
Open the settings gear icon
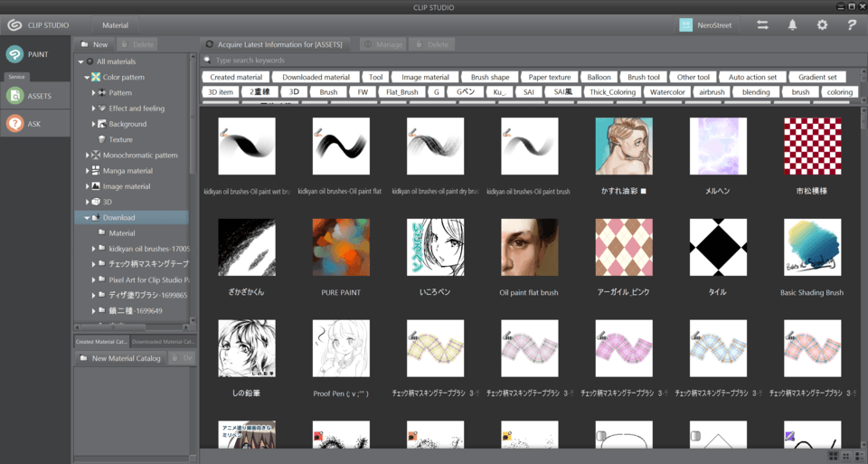click(822, 25)
